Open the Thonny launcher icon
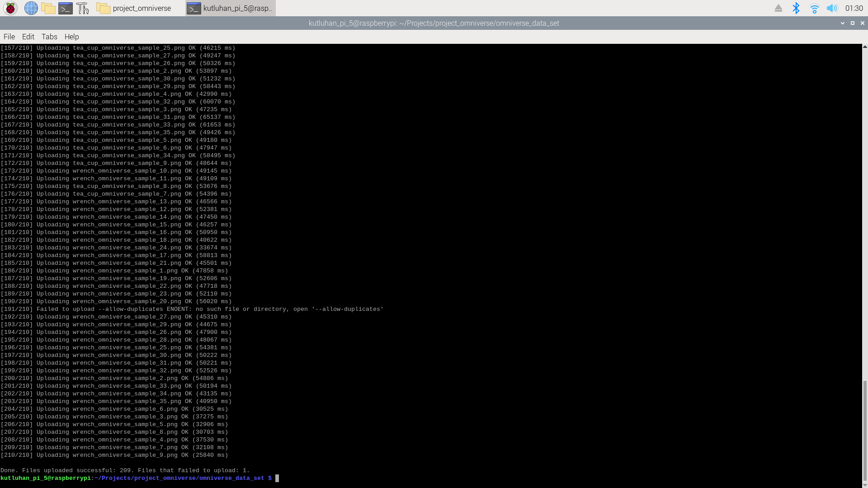 point(83,8)
